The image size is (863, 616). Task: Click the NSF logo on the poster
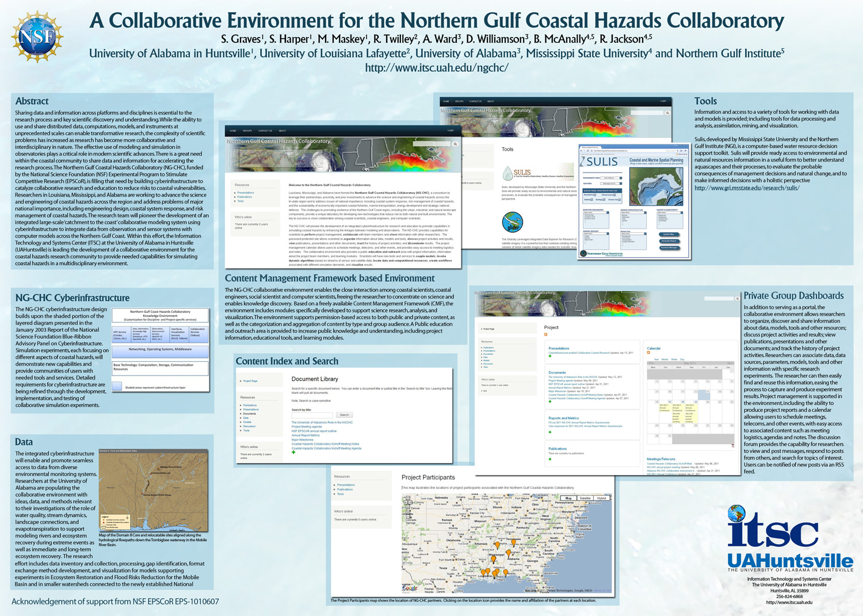(37, 36)
